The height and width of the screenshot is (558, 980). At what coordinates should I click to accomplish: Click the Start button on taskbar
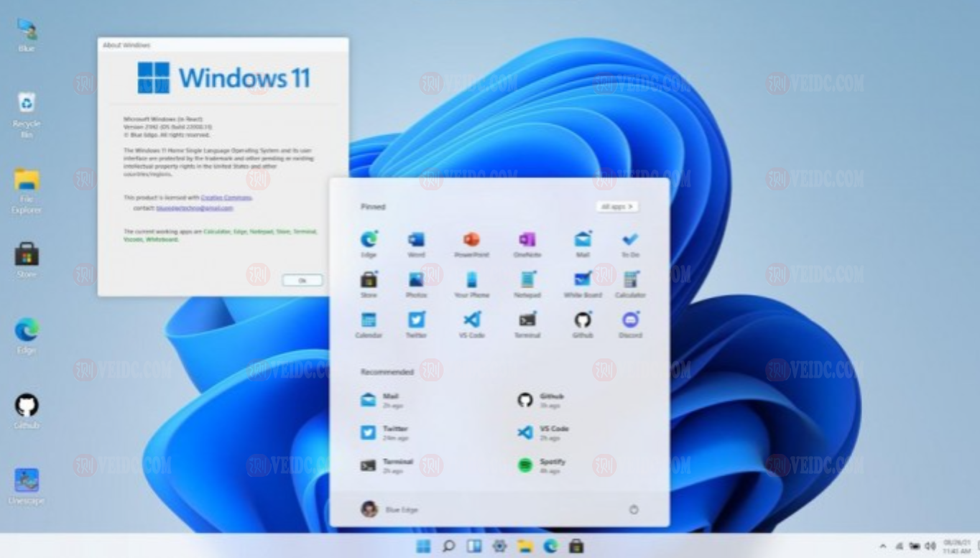click(x=424, y=547)
